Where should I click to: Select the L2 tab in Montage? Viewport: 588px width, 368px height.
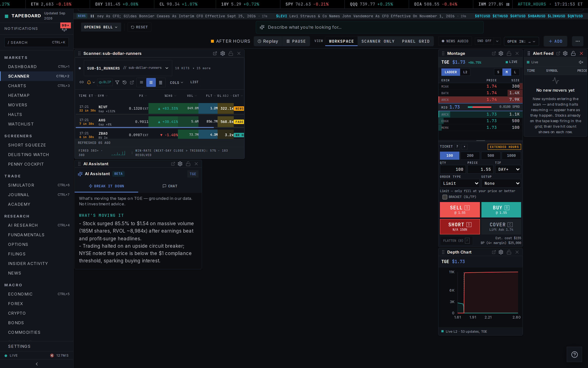coord(465,72)
